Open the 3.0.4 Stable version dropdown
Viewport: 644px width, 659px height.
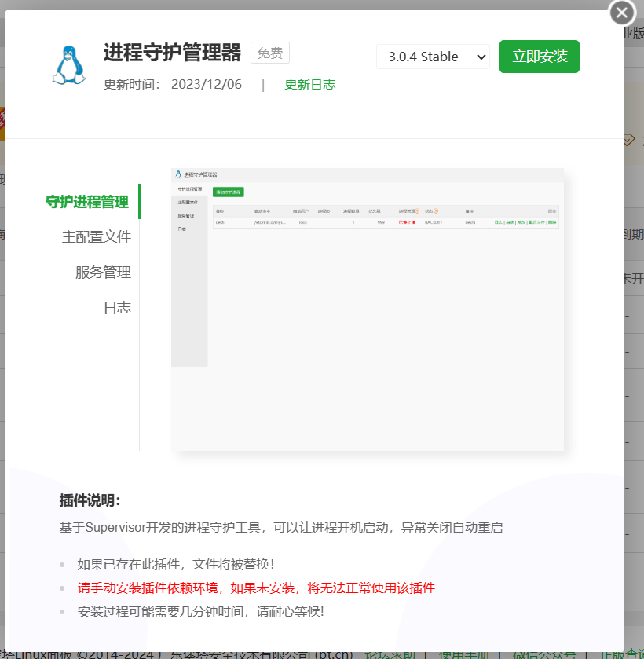click(433, 57)
